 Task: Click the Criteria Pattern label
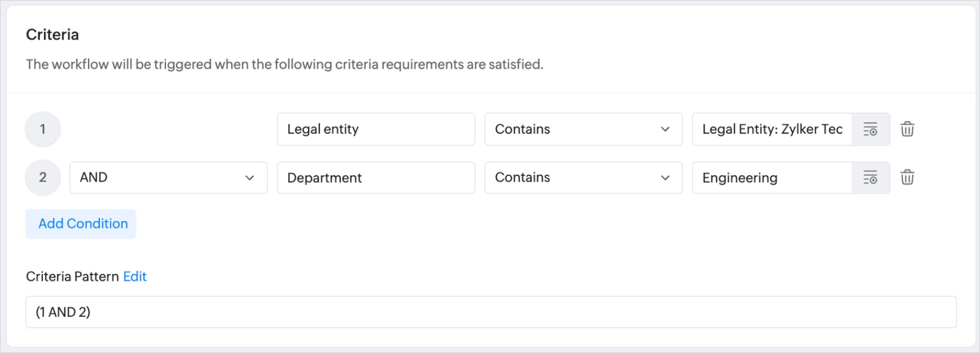[x=72, y=276]
